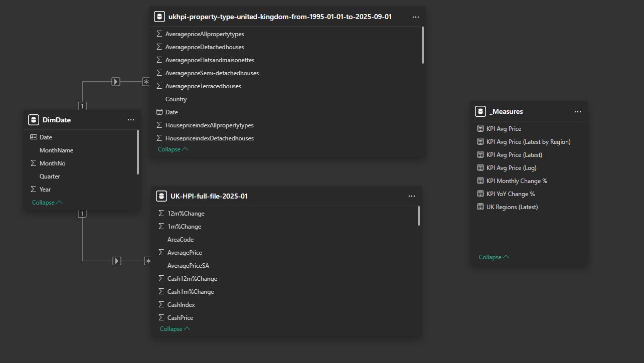Click the sigma icon beside 12m%Change
Screen dimensions: 644x363
(x=161, y=213)
